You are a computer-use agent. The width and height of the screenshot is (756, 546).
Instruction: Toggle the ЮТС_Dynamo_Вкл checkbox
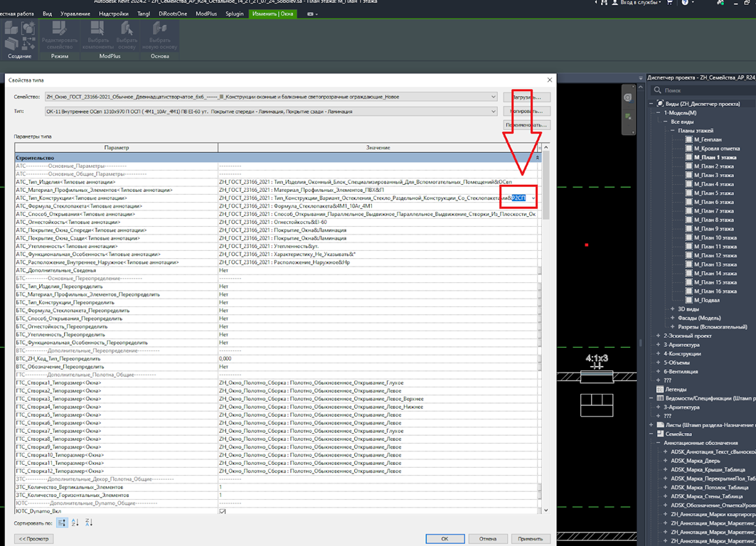(x=223, y=511)
